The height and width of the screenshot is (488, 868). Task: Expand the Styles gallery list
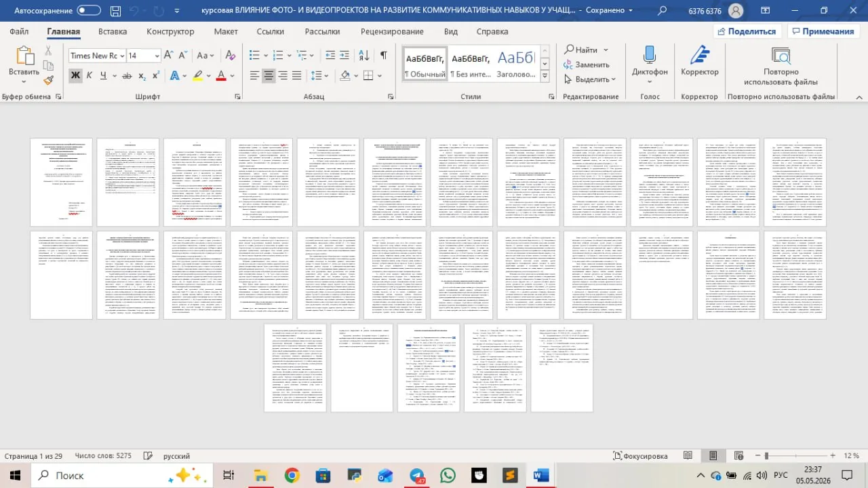pyautogui.click(x=545, y=77)
